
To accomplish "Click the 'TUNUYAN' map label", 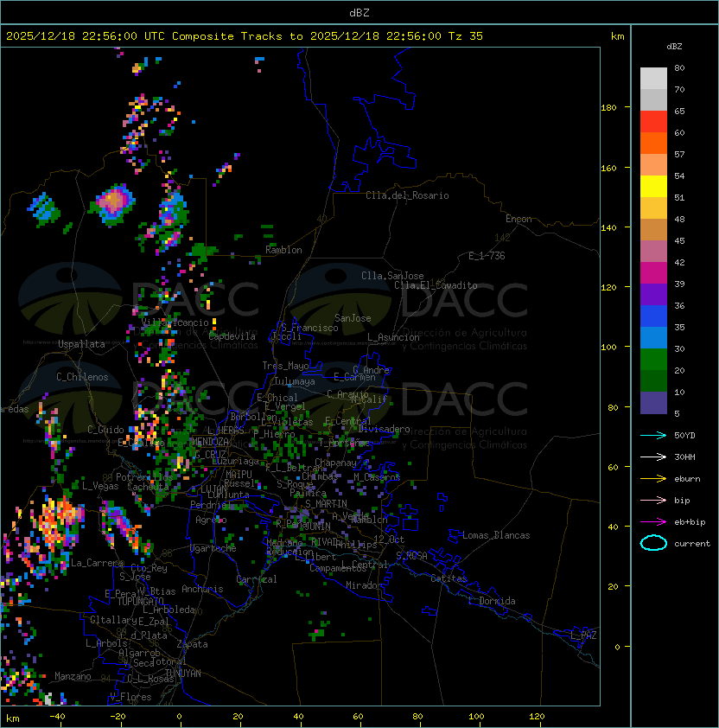I will coord(183,674).
